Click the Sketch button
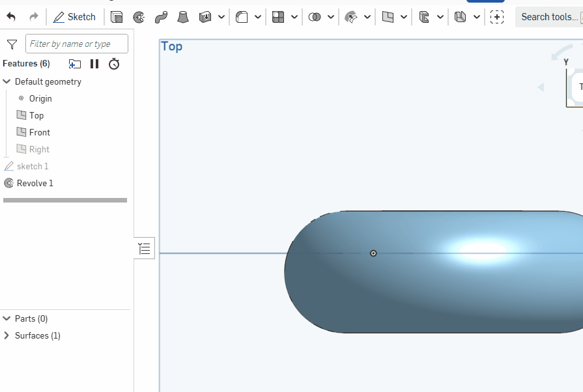The width and height of the screenshot is (583, 392). pos(74,17)
